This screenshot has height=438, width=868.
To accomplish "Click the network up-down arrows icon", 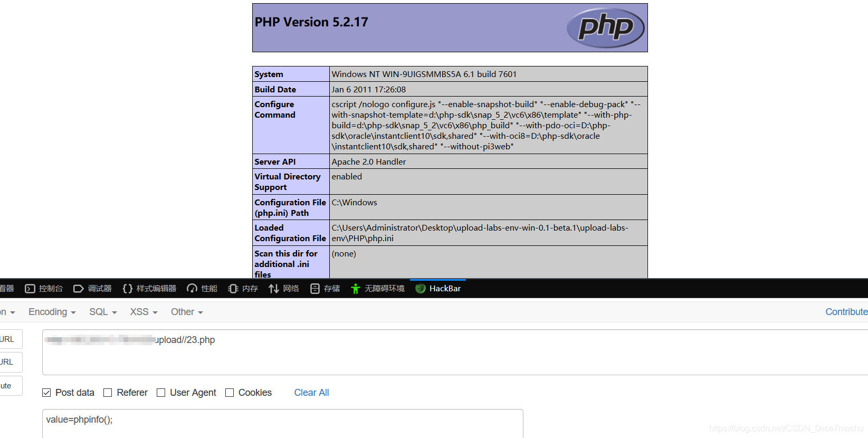I will point(273,289).
